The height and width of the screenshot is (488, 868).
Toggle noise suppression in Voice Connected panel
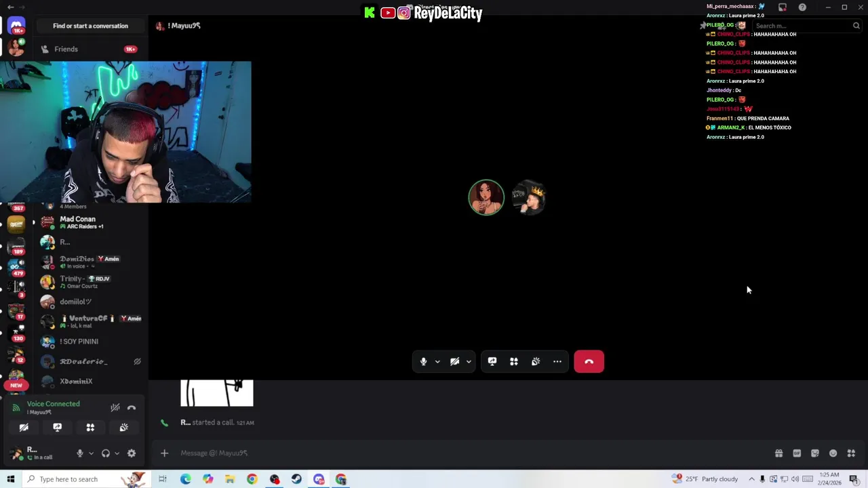(115, 407)
